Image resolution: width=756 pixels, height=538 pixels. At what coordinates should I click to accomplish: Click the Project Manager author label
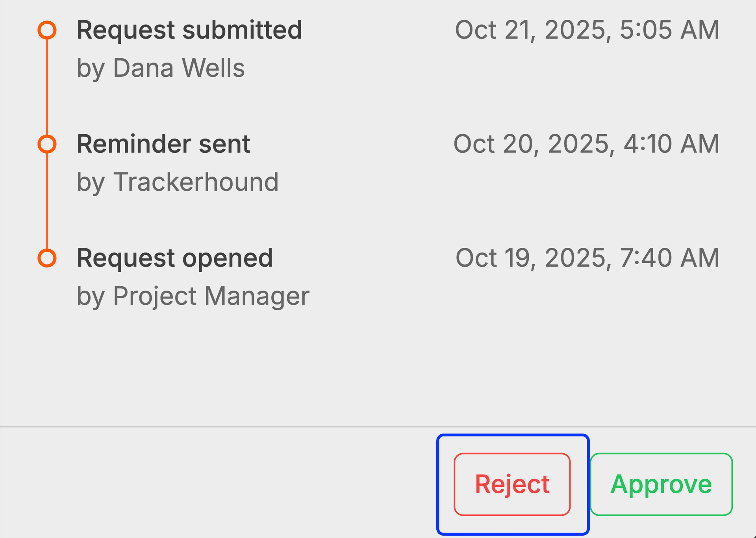193,295
